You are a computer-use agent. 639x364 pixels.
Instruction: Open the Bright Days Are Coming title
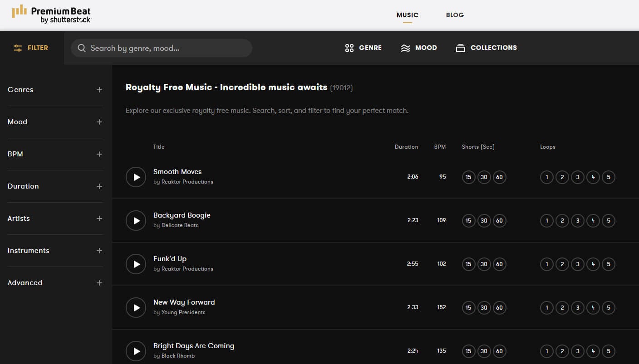coord(194,346)
